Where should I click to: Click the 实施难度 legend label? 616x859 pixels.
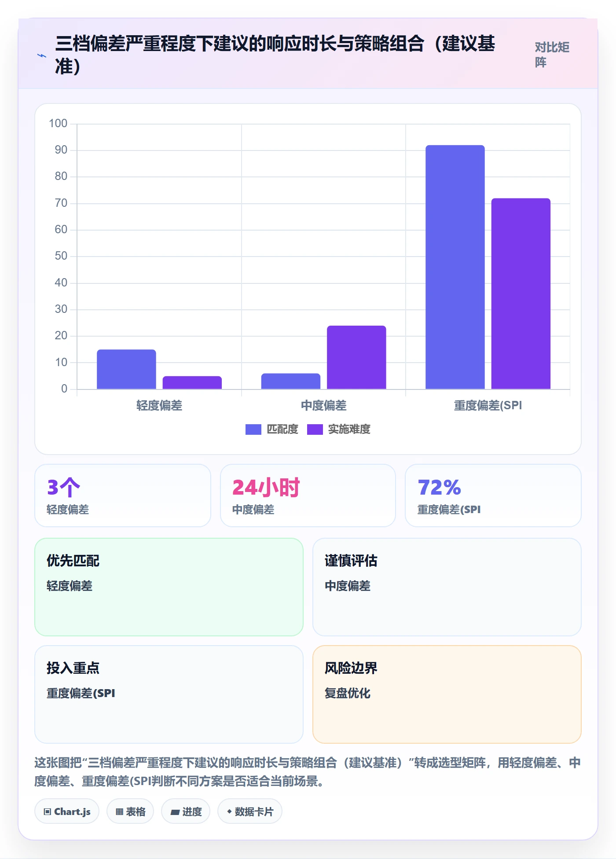349,429
